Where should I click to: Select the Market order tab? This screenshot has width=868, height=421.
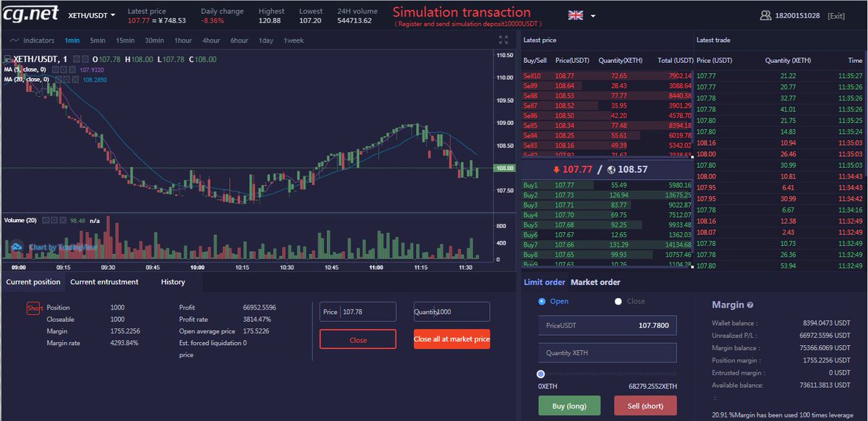(596, 281)
